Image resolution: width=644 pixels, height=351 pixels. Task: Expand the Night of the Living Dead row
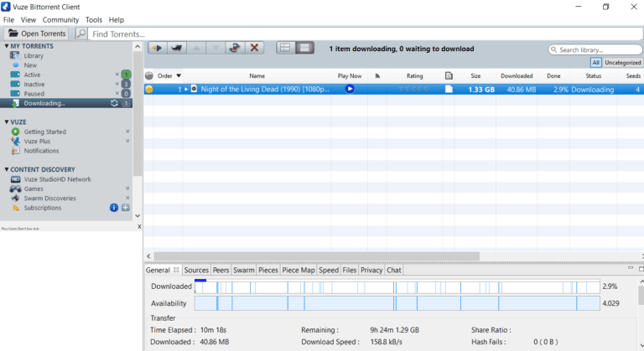click(x=186, y=89)
